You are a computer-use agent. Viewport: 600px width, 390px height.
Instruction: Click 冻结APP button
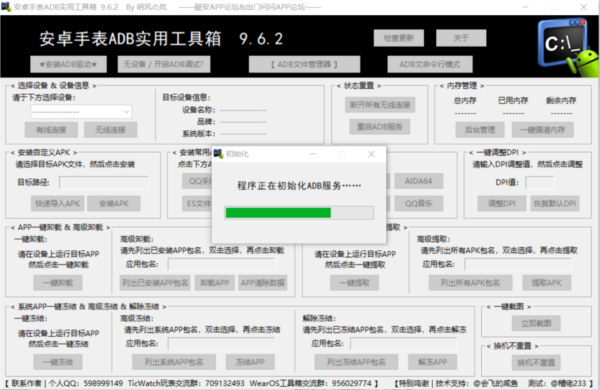(x=250, y=362)
